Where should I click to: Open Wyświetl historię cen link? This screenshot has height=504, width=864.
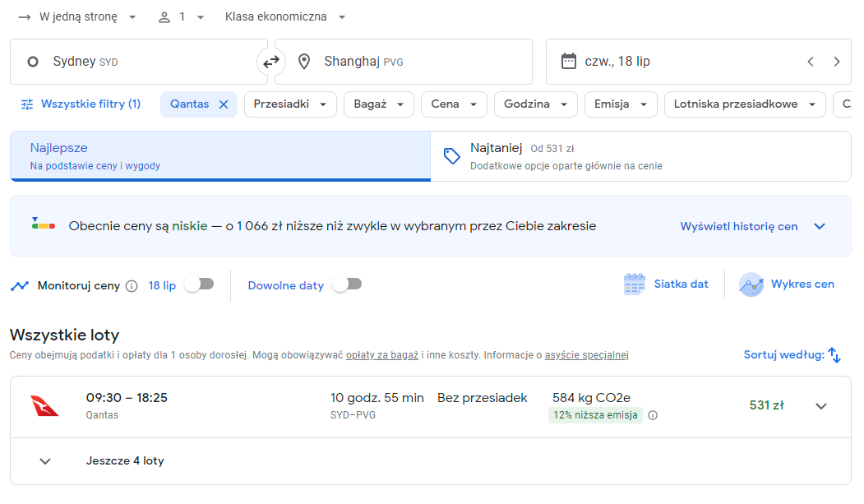pyautogui.click(x=753, y=226)
